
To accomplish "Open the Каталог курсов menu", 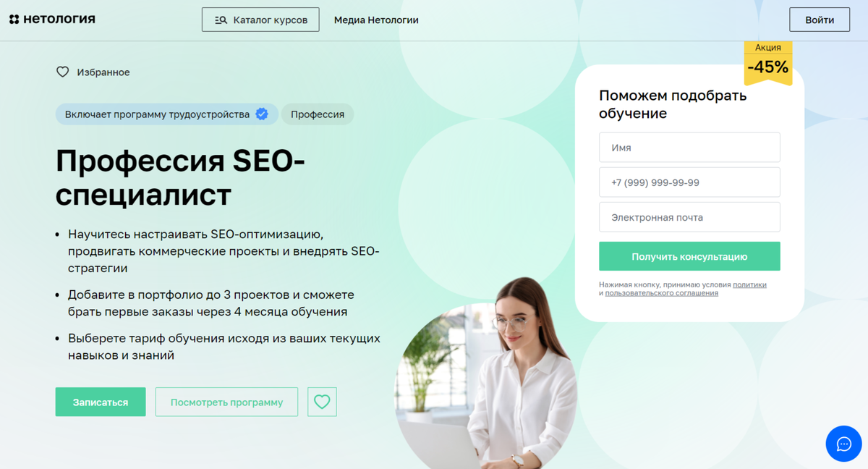I will pyautogui.click(x=260, y=20).
